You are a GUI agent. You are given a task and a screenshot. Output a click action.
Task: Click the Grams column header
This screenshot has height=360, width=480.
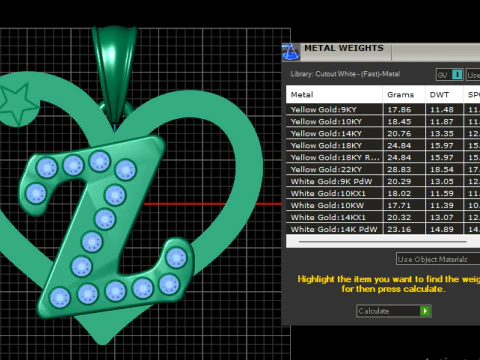404,95
